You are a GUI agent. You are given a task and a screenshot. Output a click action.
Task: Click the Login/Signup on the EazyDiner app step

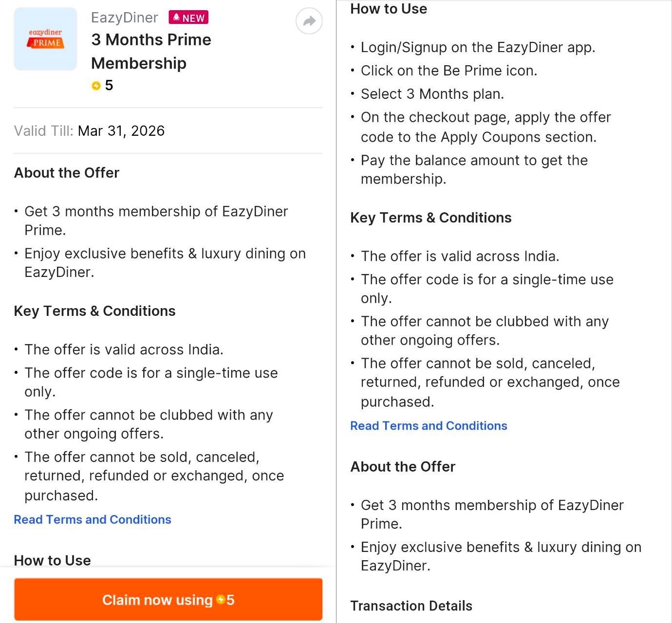pyautogui.click(x=478, y=48)
